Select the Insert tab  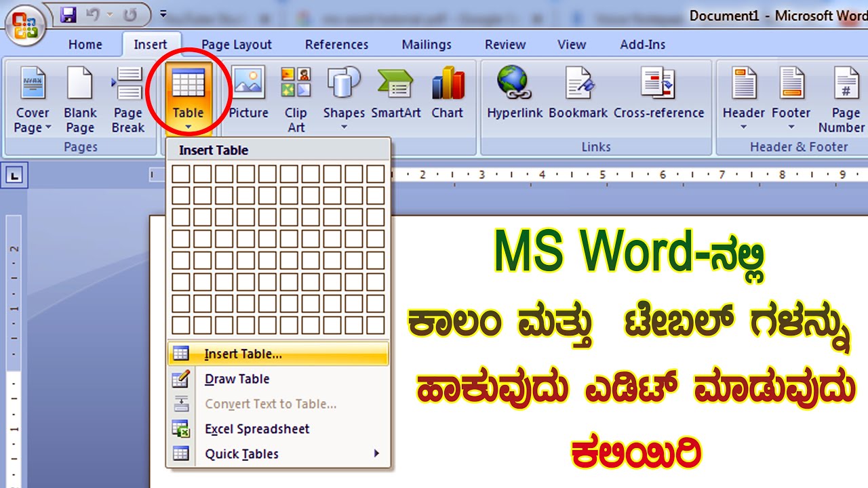(151, 45)
